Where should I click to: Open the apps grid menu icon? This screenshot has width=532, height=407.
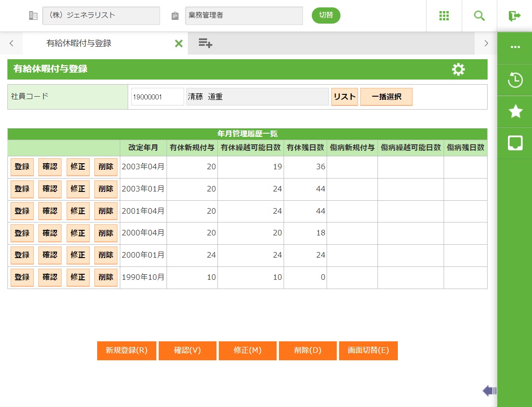(444, 16)
